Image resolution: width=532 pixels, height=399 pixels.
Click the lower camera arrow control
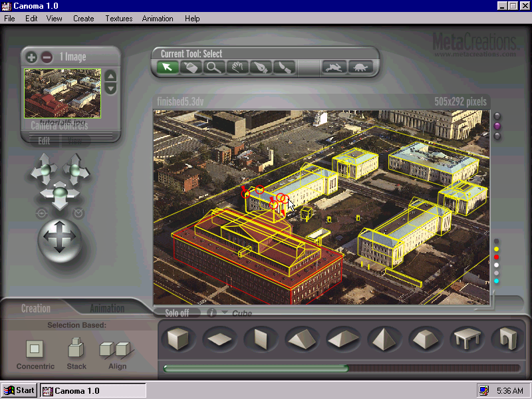click(x=60, y=194)
